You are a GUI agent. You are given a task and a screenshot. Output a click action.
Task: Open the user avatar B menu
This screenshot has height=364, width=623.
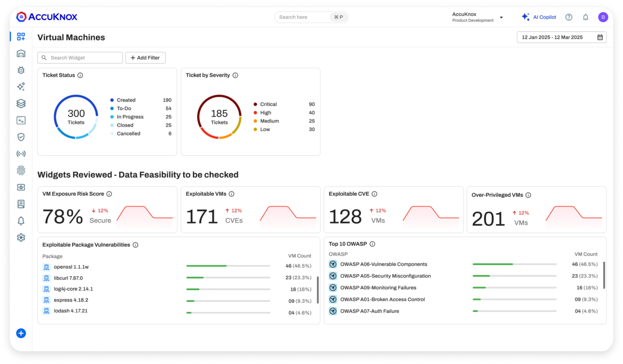pos(603,17)
